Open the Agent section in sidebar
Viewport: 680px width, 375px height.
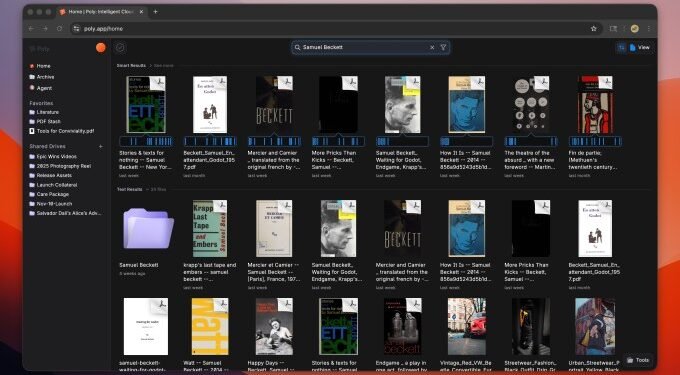coord(41,88)
